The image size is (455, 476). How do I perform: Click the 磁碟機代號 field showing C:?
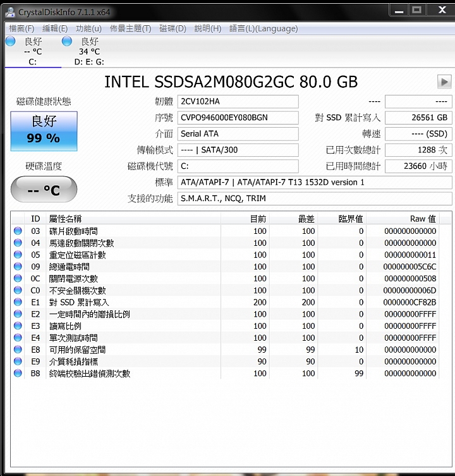pyautogui.click(x=238, y=166)
